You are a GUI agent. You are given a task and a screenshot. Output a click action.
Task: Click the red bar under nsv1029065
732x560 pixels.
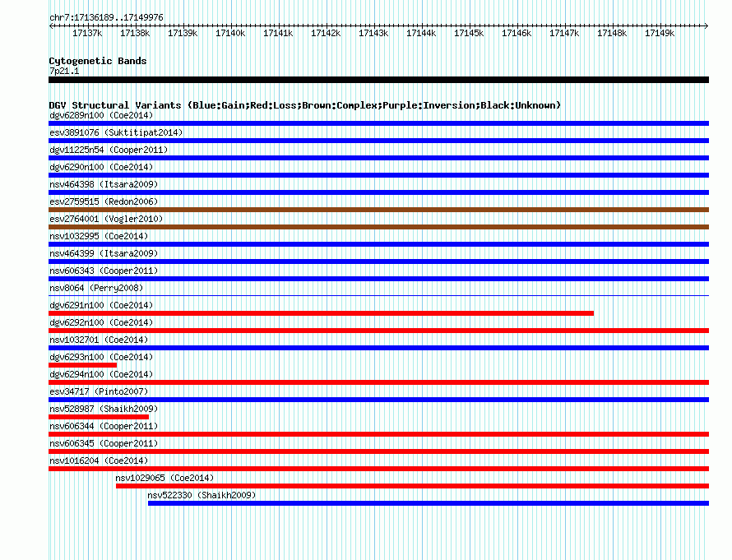[412, 486]
